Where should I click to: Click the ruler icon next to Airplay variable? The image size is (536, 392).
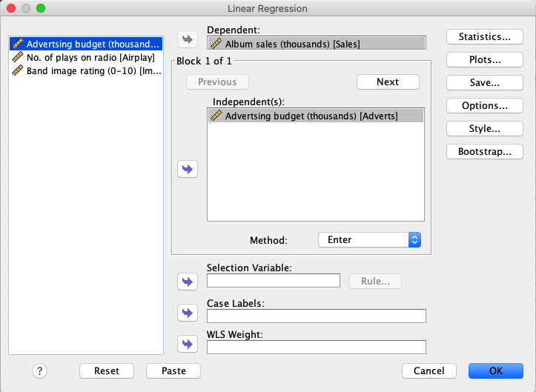click(18, 57)
